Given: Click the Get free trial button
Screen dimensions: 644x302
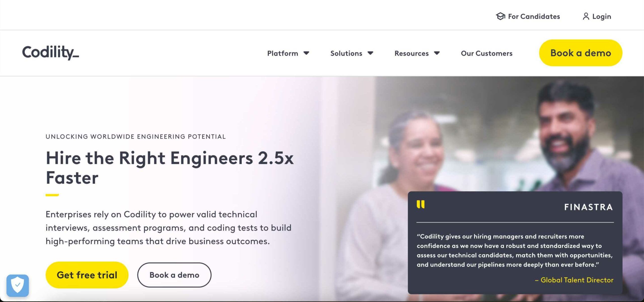Looking at the screenshot, I should [x=87, y=275].
